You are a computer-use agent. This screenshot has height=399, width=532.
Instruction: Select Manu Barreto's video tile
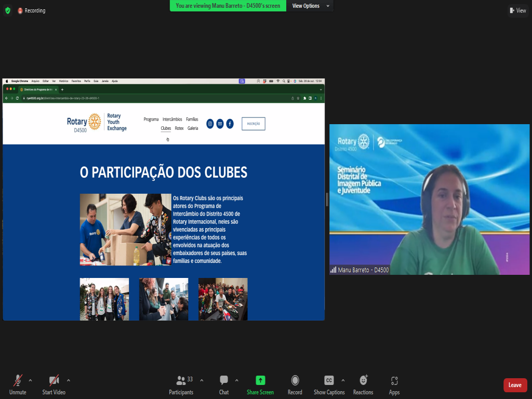[x=429, y=199]
